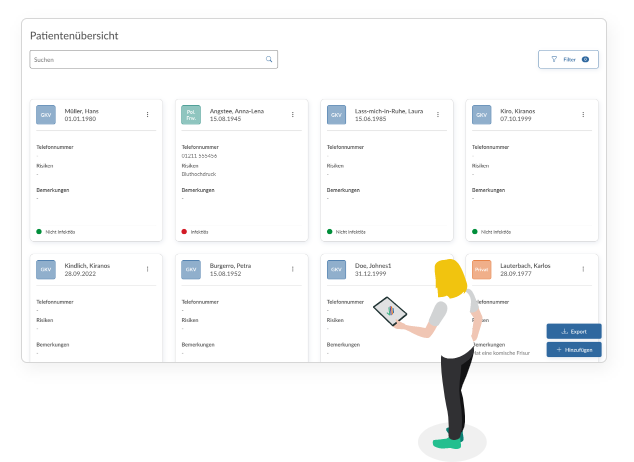Open the options menu on Burgems, Petra card
Screen dimensions: 634x462
pyautogui.click(x=293, y=269)
